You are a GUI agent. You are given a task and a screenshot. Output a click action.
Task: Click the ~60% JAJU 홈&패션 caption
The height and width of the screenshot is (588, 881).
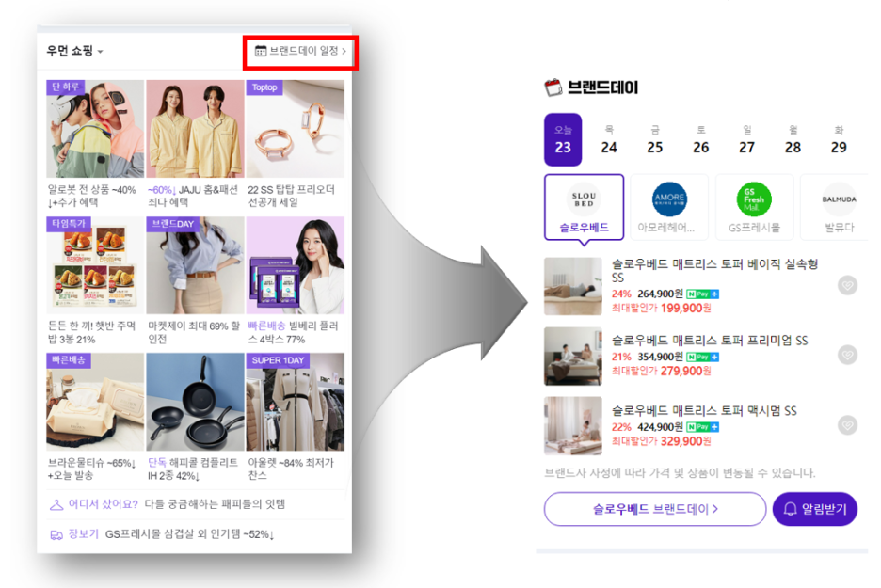point(193,196)
